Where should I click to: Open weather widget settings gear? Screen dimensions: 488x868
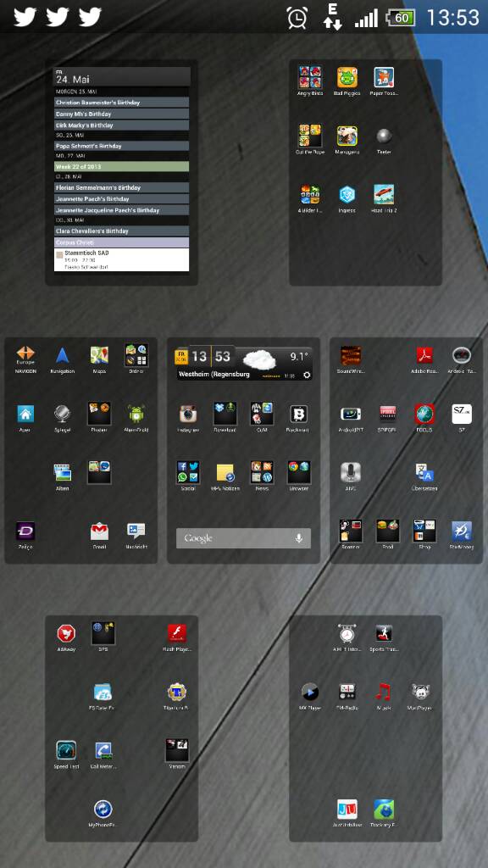(307, 375)
